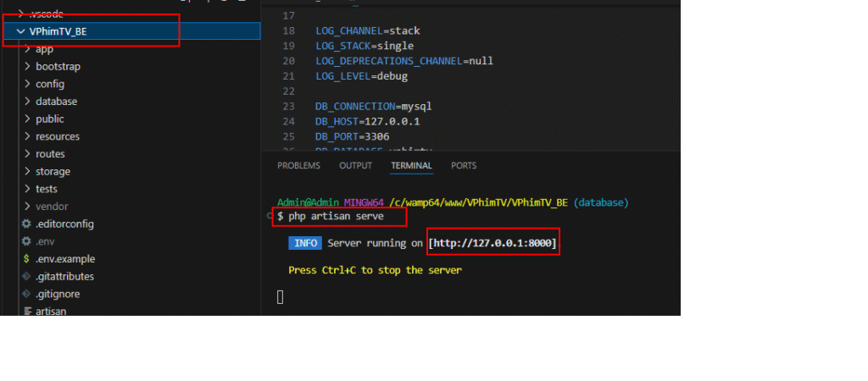Click the artisan file lines icon
The image size is (868, 381).
[x=27, y=312]
